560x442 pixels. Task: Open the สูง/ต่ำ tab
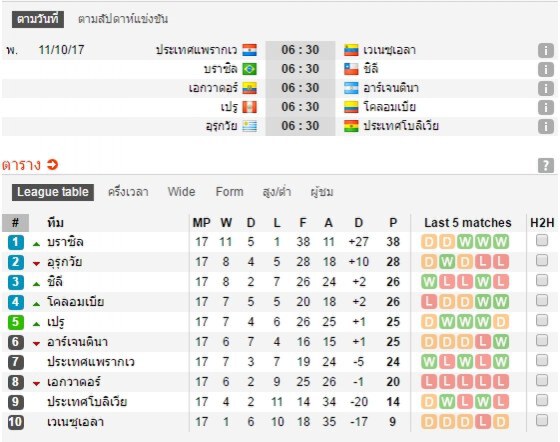coord(276,192)
